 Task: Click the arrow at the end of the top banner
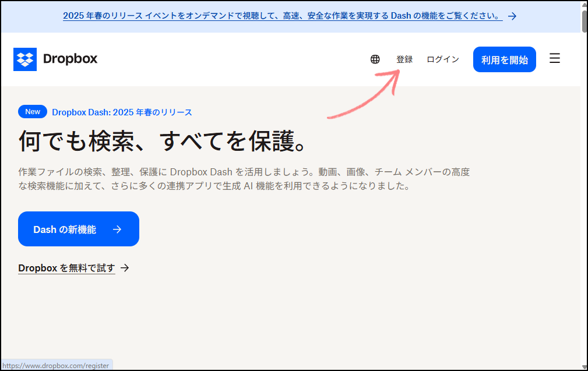point(512,16)
